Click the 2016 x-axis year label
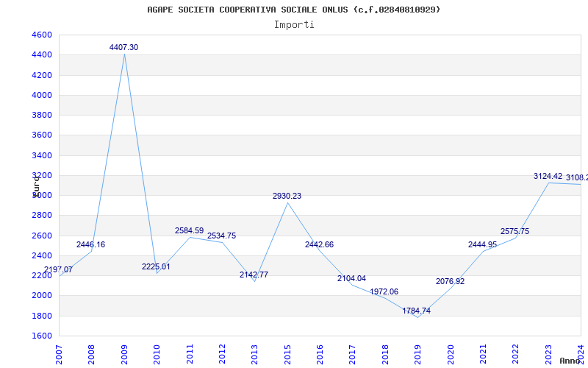This screenshot has width=588, height=368. (320, 354)
